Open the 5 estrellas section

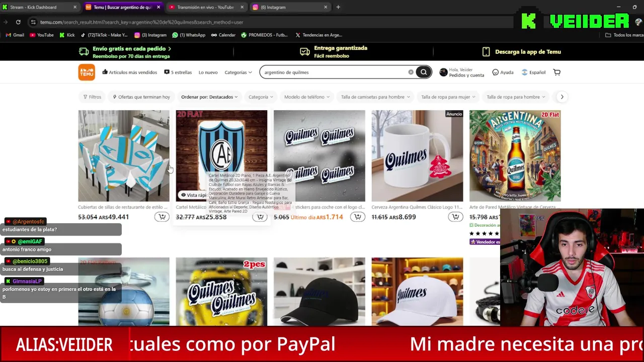coord(178,72)
